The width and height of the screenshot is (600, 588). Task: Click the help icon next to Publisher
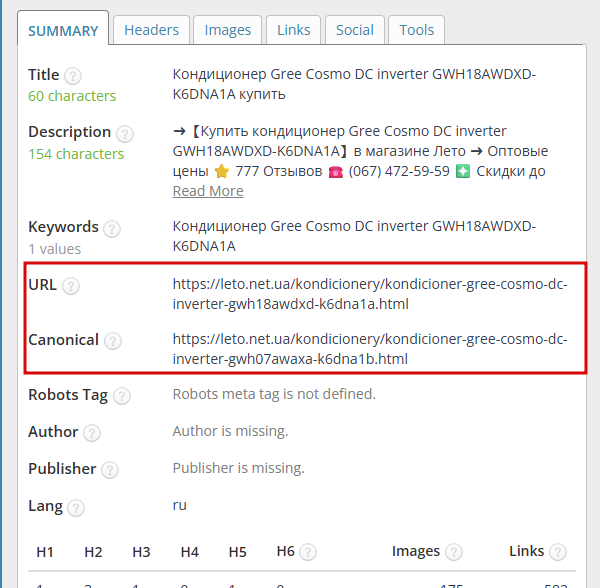coord(110,470)
